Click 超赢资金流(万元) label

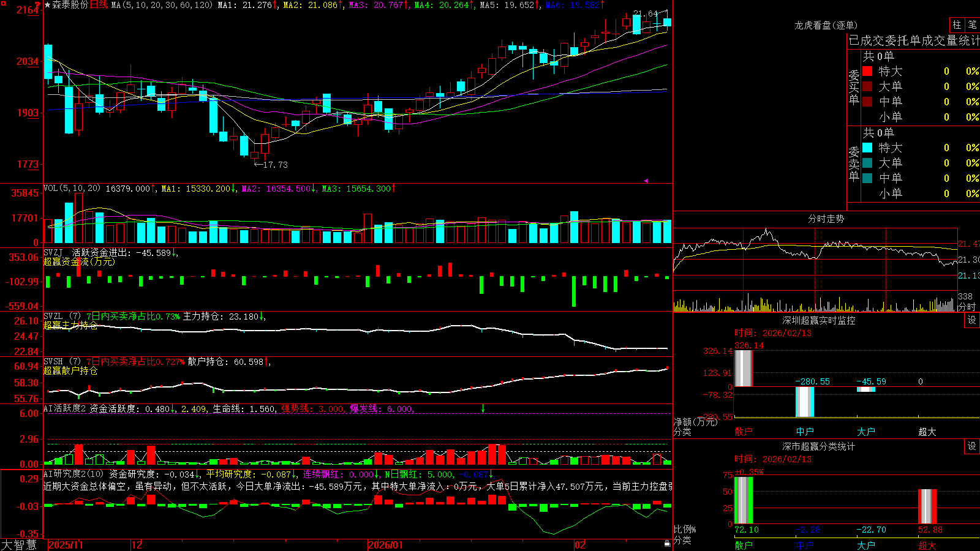pyautogui.click(x=79, y=262)
